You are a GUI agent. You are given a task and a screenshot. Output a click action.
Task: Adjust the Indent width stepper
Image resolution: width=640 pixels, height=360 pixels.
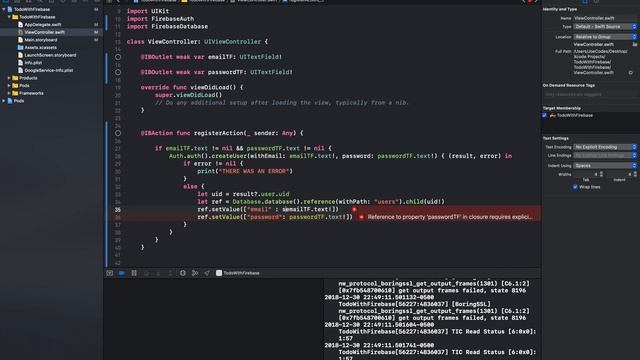[635, 174]
